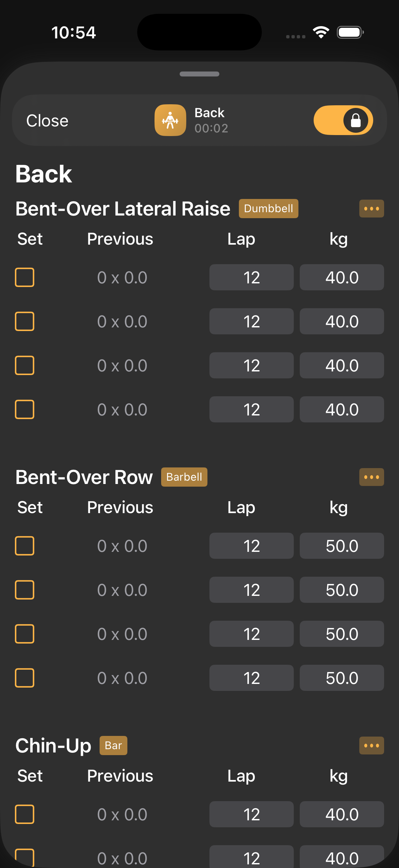Tap the battery indicator
Viewport: 399px width, 868px height.
(348, 32)
